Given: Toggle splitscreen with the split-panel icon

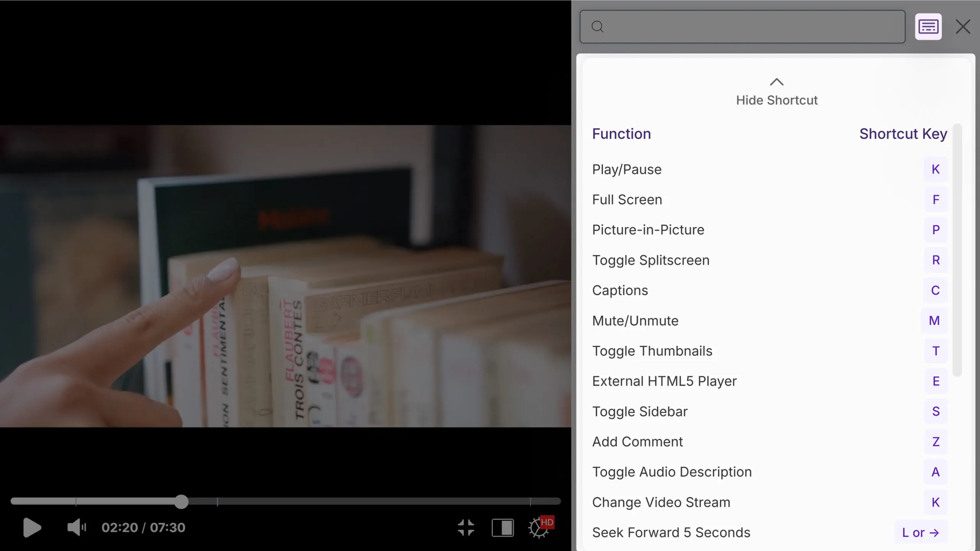Looking at the screenshot, I should 503,528.
